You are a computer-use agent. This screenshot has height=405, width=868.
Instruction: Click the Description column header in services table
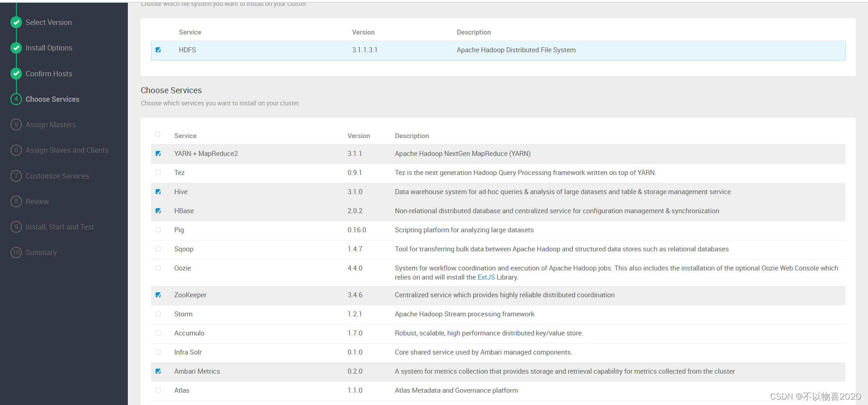[x=412, y=136]
